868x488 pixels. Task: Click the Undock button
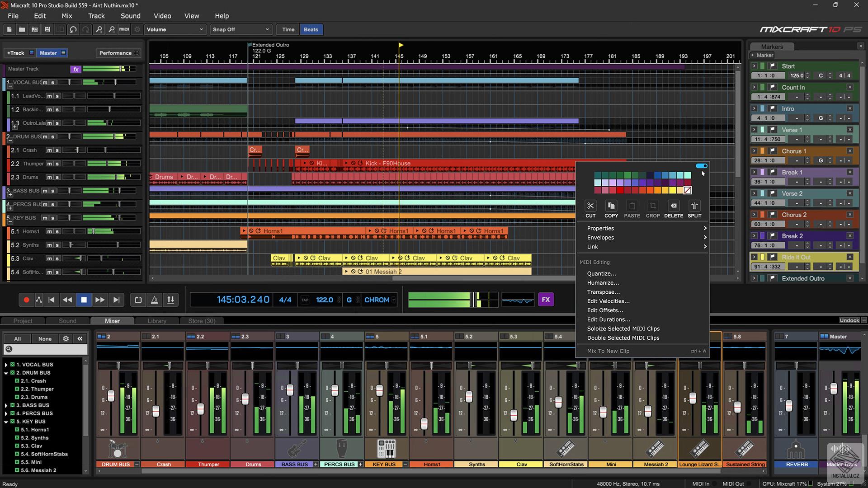coord(849,320)
